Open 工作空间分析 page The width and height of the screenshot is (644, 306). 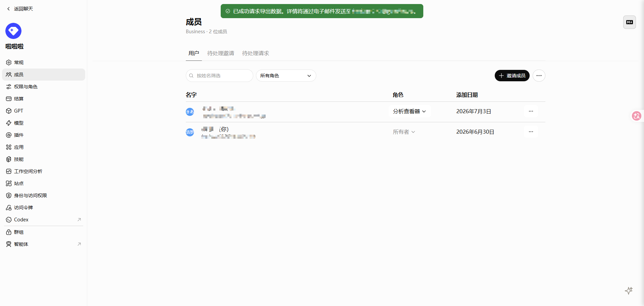pyautogui.click(x=44, y=171)
